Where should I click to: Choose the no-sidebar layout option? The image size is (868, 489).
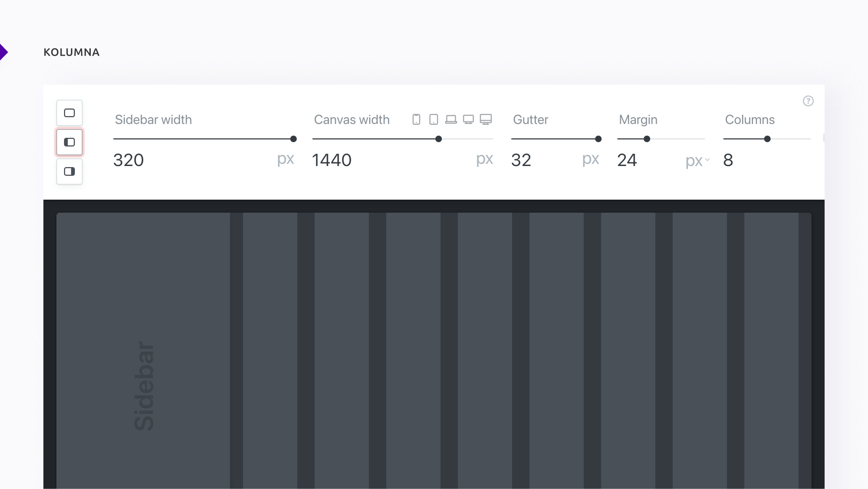click(x=69, y=113)
